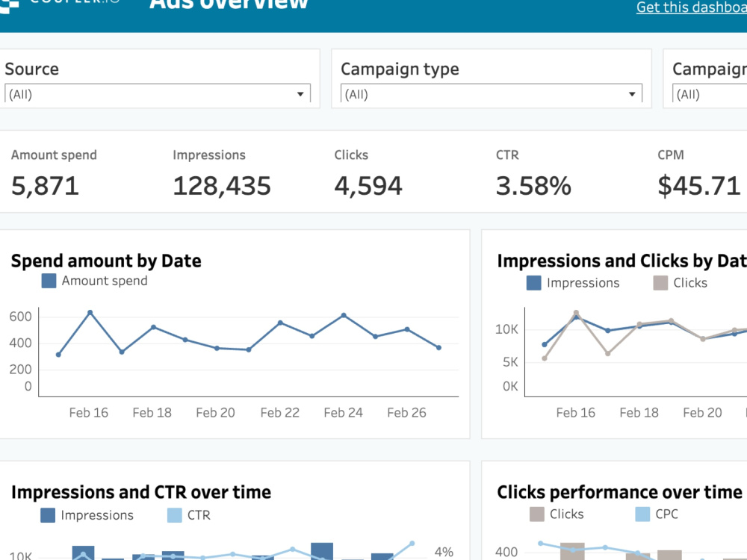Click the CPM metric showing $45.71
Screen dimensions: 747x560
point(698,186)
